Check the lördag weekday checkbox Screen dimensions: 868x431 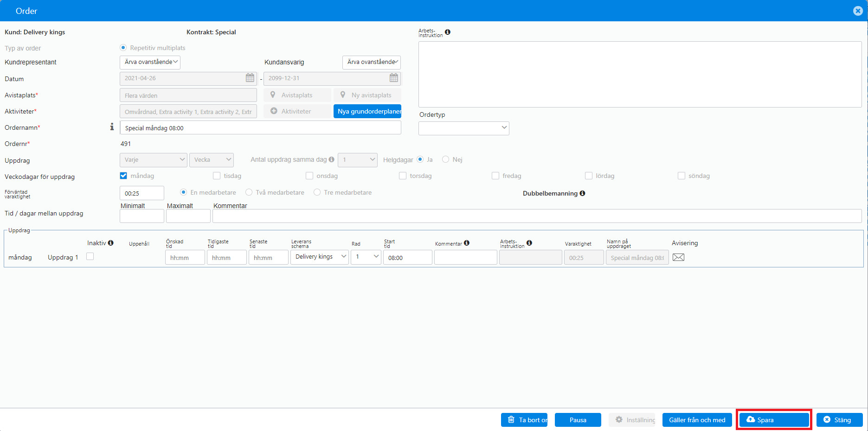589,176
